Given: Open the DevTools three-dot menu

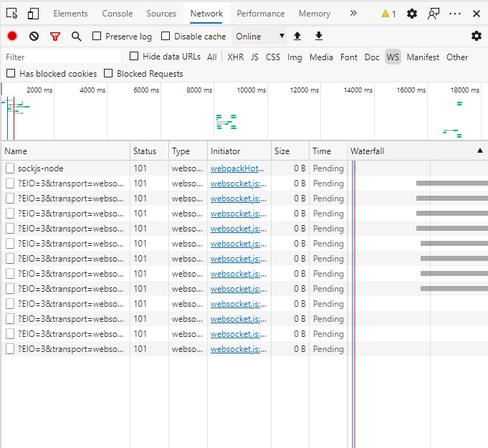Looking at the screenshot, I should [x=455, y=14].
